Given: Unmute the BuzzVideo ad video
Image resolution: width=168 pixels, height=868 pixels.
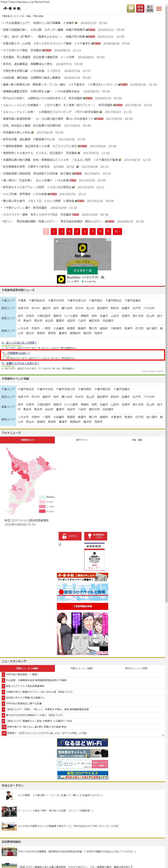Looking at the screenshot, I should [57, 241].
